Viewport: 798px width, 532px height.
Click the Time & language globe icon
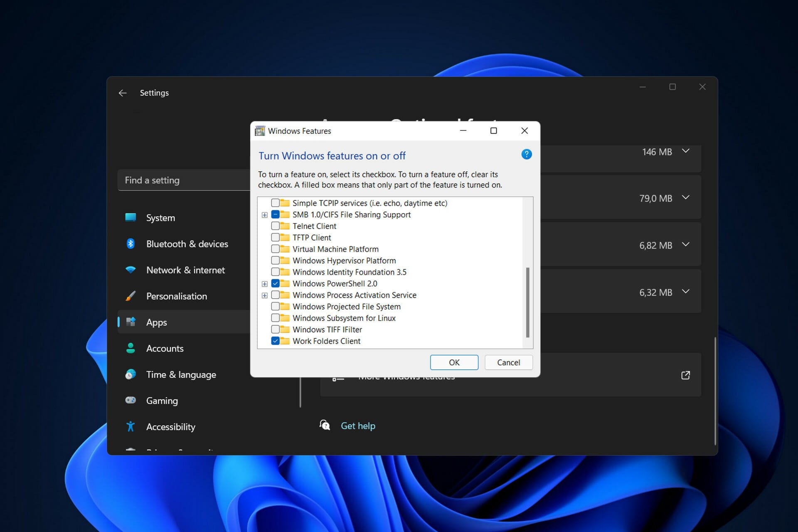(x=131, y=374)
